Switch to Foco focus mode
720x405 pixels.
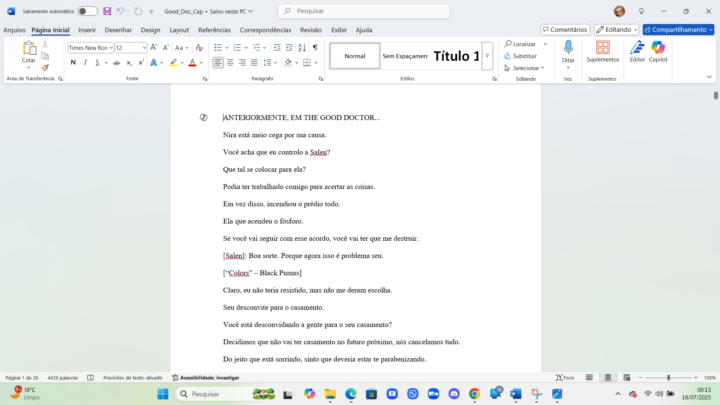[565, 377]
